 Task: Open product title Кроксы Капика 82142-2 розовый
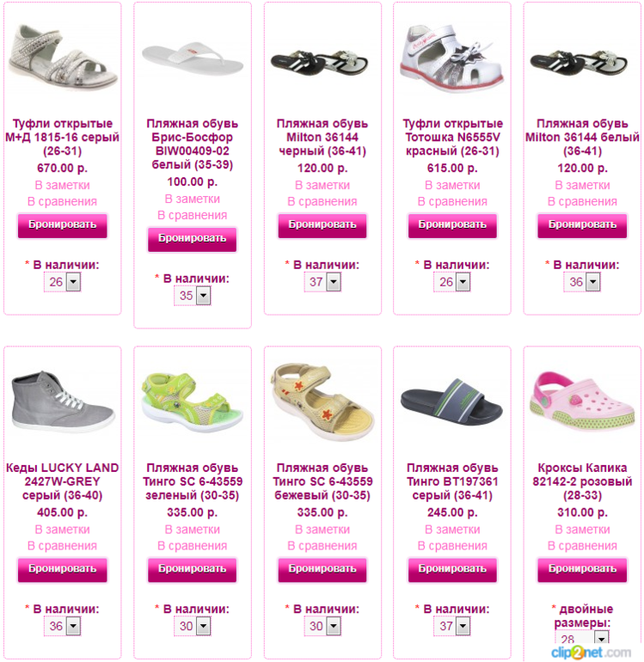(x=582, y=481)
